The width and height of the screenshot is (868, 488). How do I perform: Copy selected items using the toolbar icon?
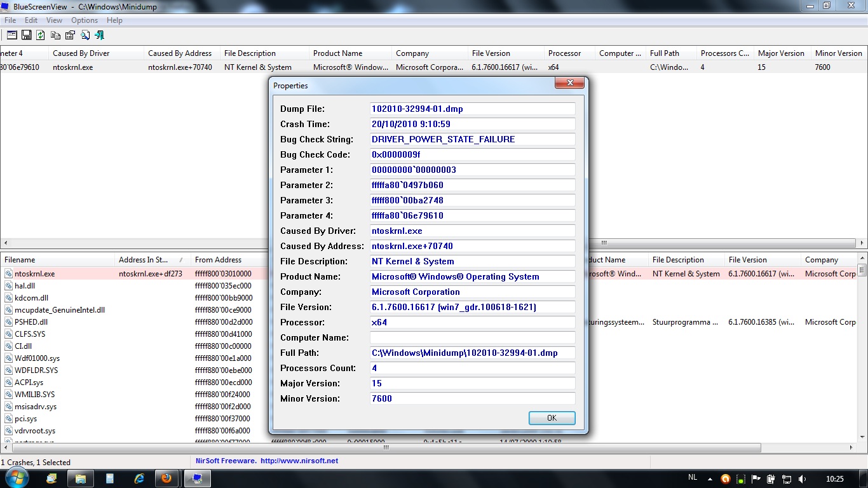pyautogui.click(x=55, y=35)
